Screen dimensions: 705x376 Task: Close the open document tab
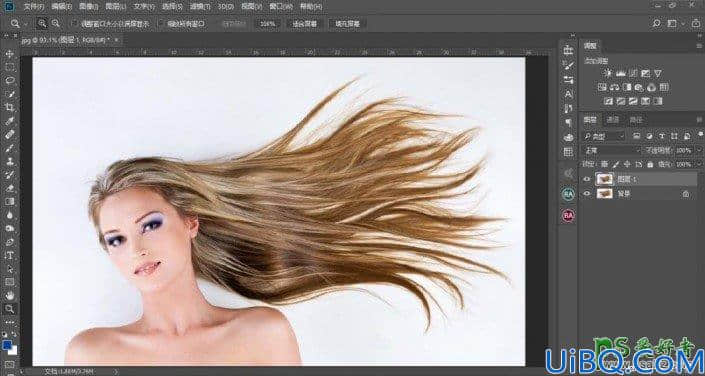116,40
